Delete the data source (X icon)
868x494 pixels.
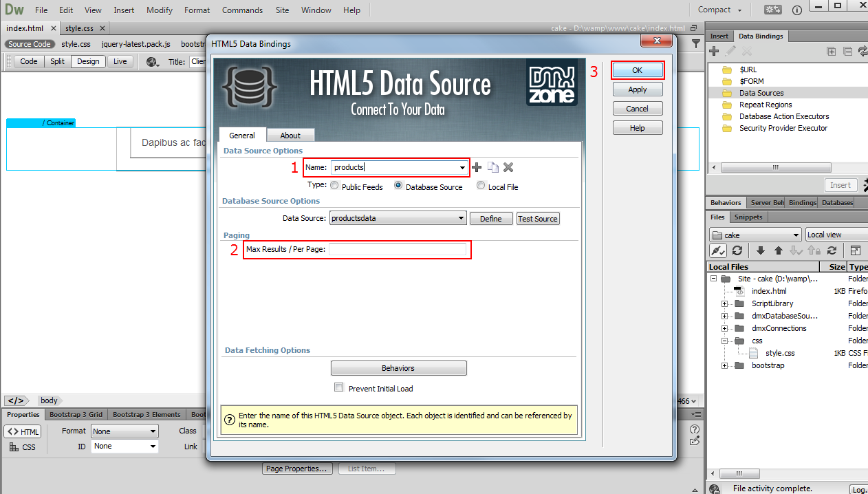click(x=508, y=167)
